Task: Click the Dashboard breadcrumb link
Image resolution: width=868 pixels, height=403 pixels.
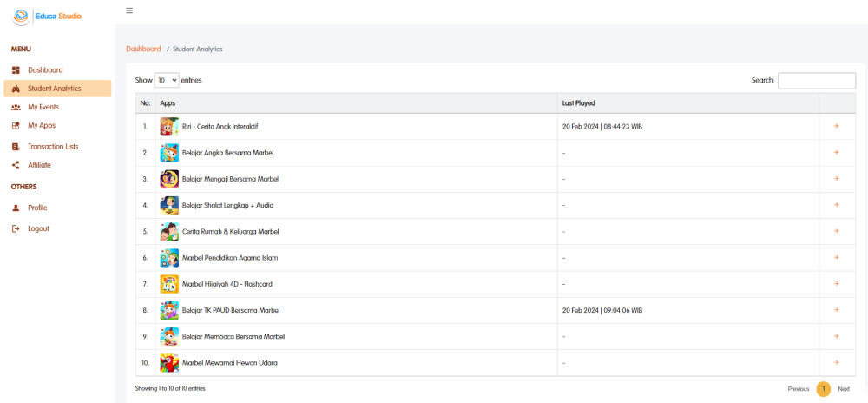Action: point(143,49)
